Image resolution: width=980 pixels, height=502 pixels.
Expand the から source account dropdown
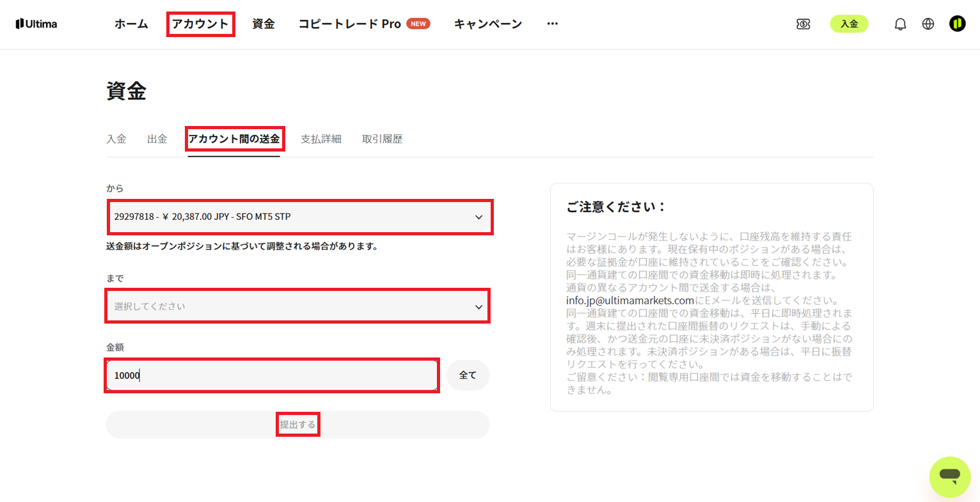(x=298, y=217)
